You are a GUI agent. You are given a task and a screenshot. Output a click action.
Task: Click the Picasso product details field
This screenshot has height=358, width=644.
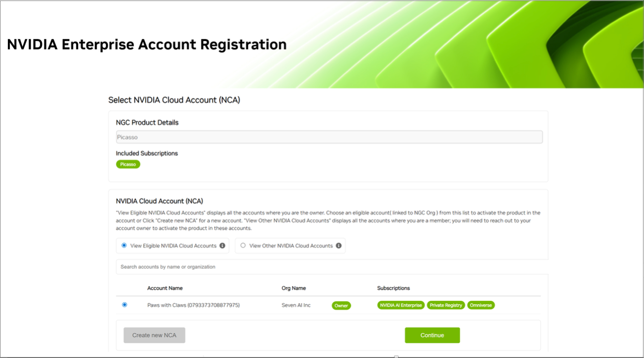[329, 137]
